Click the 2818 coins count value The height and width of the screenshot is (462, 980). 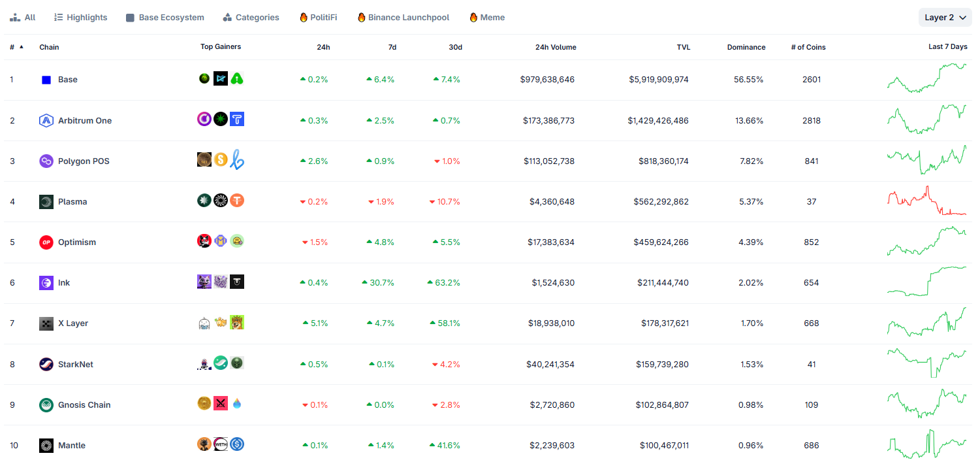(x=812, y=120)
